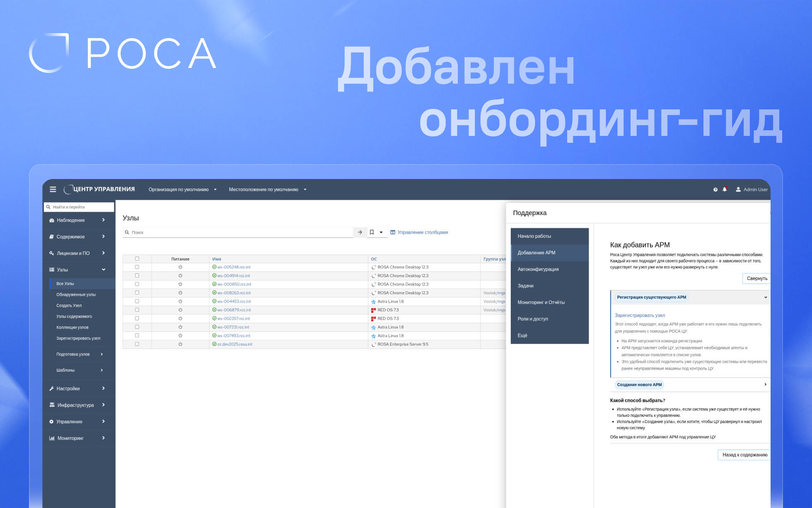Click power icon for cc.dev2025.rosa.int row
Screen dimensions: 812x508
coord(180,344)
